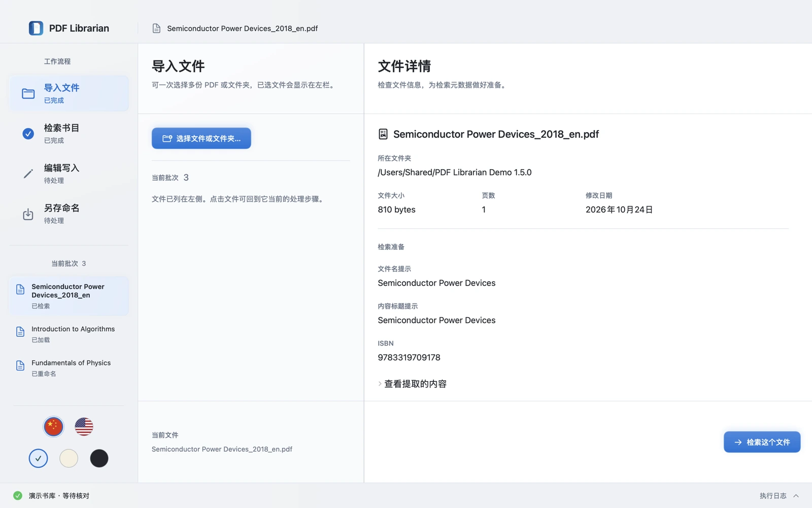Switch language to US English flag
Viewport: 812px width, 508px height.
pyautogui.click(x=84, y=427)
